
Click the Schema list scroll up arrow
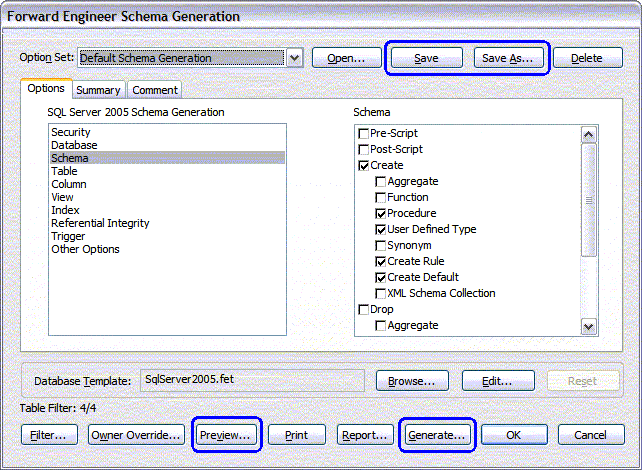point(589,135)
